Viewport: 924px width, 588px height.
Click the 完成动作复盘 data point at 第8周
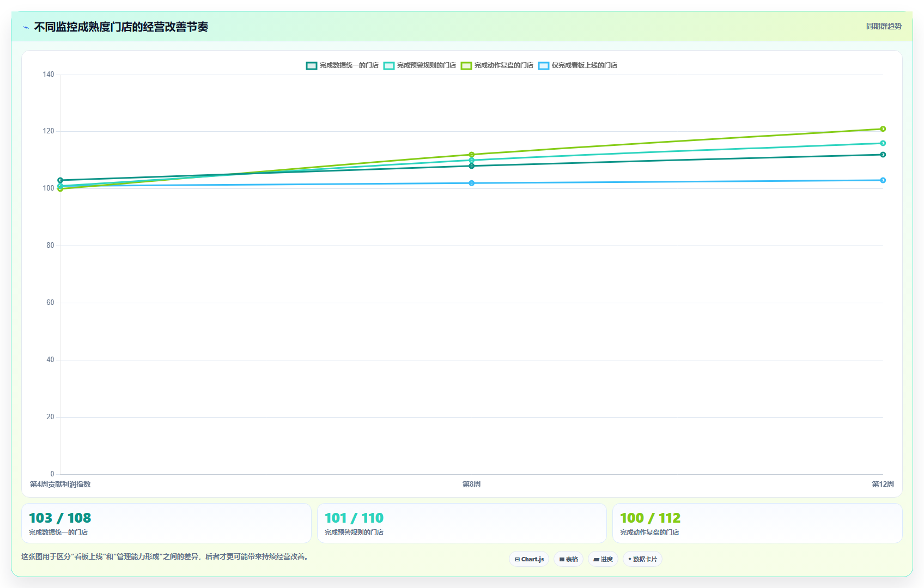pos(471,155)
